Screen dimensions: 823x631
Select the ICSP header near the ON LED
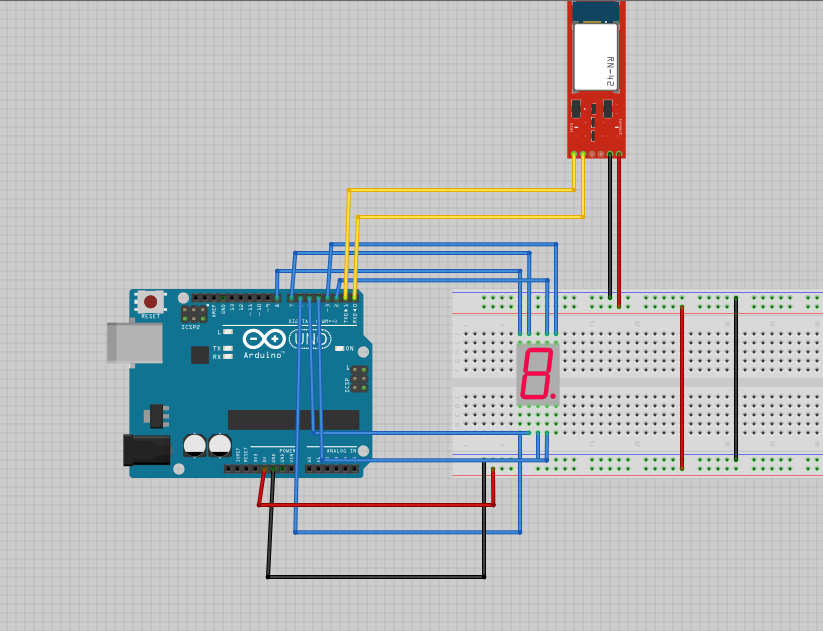tap(359, 378)
